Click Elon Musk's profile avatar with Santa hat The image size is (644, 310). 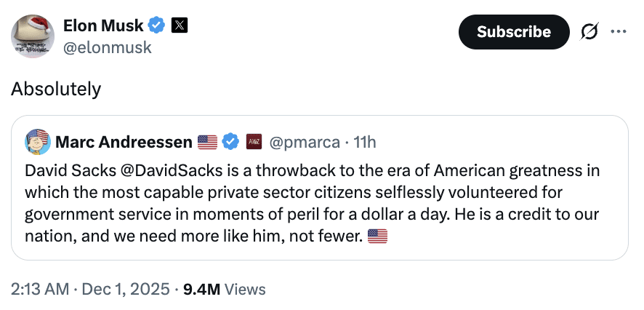click(x=32, y=36)
